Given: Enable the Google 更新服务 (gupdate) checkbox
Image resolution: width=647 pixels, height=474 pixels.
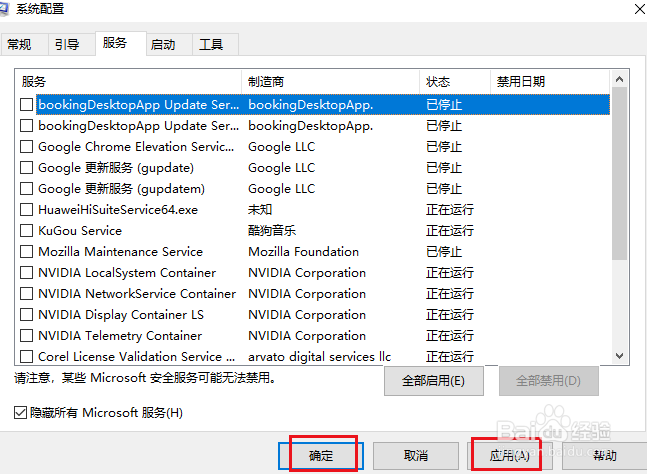Looking at the screenshot, I should 26,167.
